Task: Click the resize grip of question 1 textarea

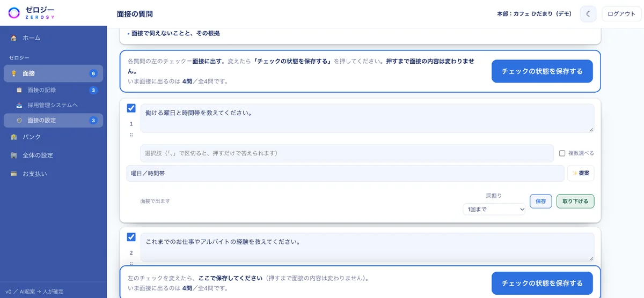Action: (591, 129)
